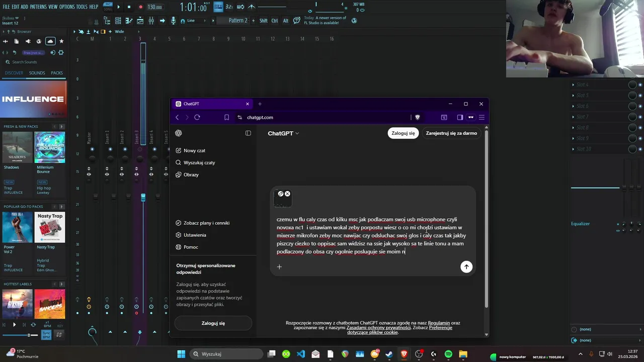
Task: Open Obrazy in the ChatGPT sidebar
Action: [187, 174]
